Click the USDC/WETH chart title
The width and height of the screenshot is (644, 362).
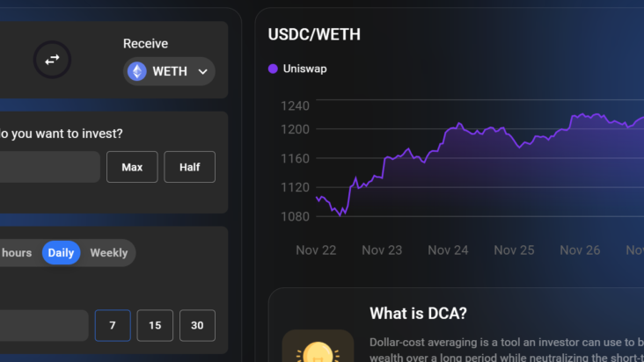tap(314, 35)
